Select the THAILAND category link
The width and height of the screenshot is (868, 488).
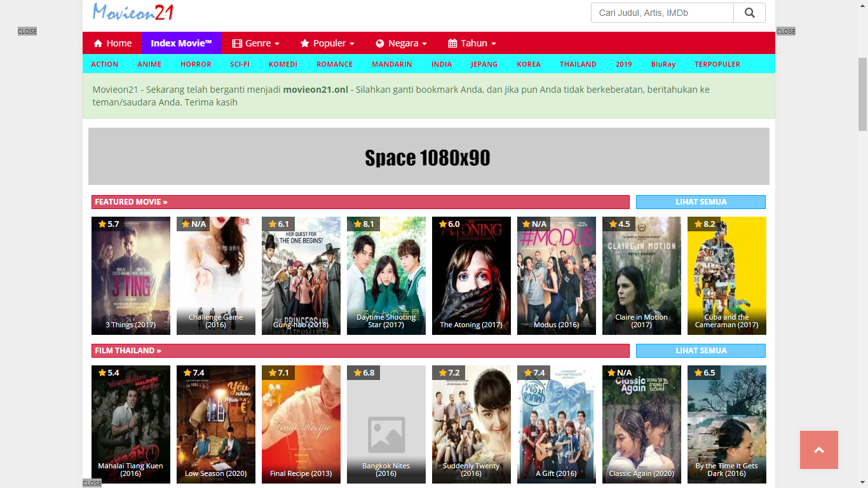coord(578,64)
